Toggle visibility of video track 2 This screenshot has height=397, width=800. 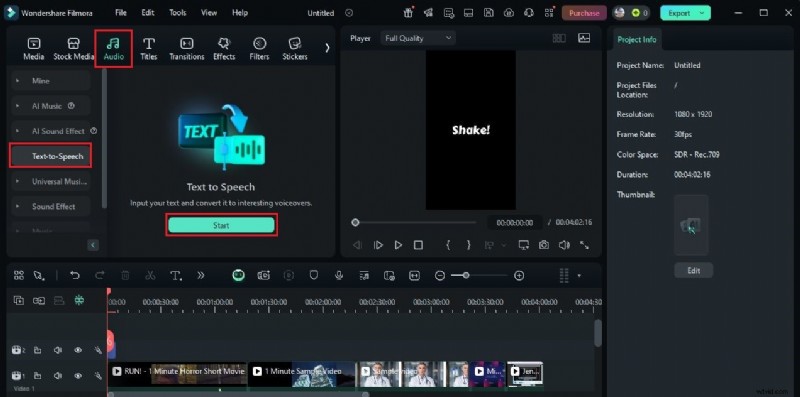click(78, 350)
